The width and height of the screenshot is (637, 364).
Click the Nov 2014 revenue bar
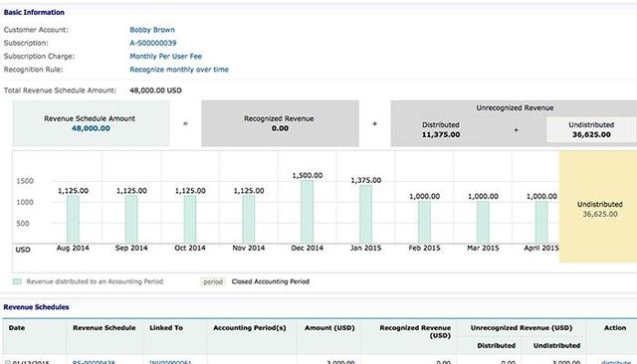pyautogui.click(x=248, y=220)
